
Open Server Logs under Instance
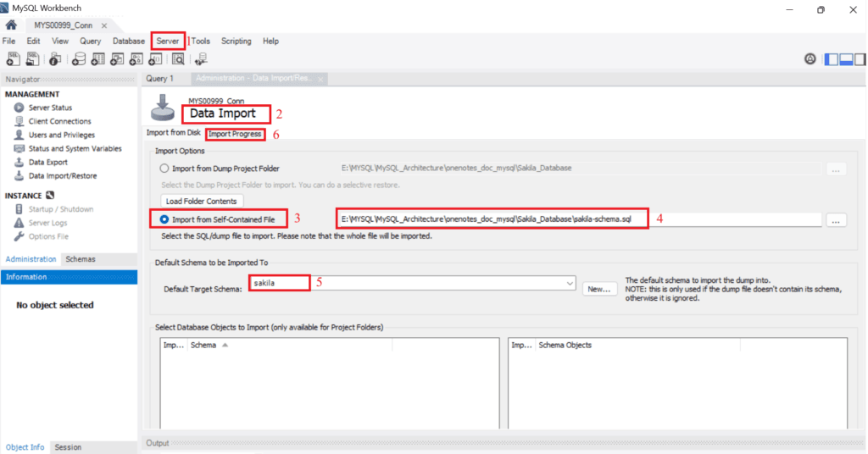[47, 223]
